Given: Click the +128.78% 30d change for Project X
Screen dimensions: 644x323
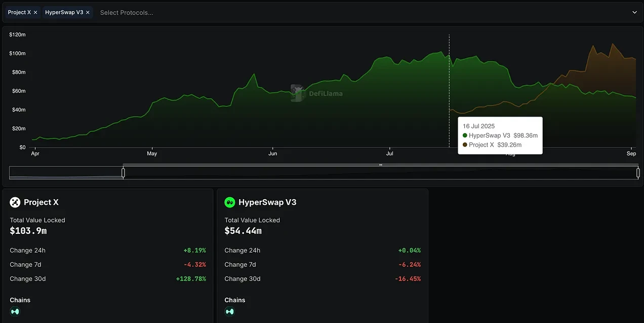Looking at the screenshot, I should [x=191, y=278].
